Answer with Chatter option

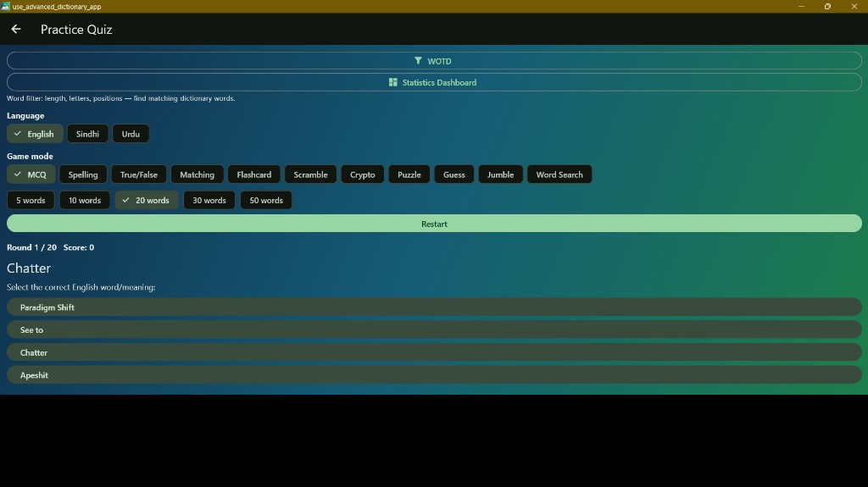click(x=434, y=352)
